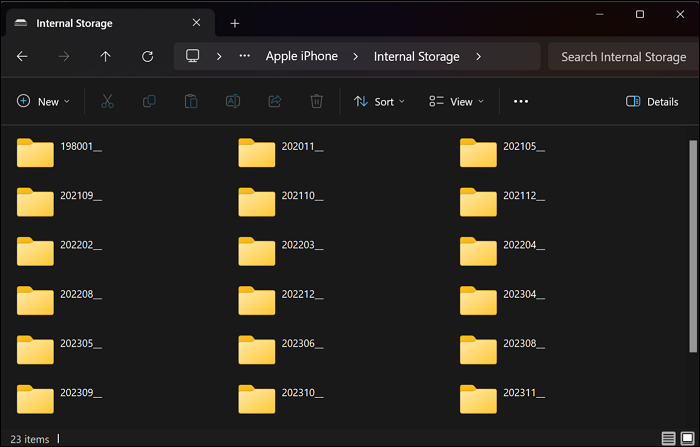This screenshot has width=700, height=447.
Task: Open the See more three-dots menu
Action: tap(520, 101)
